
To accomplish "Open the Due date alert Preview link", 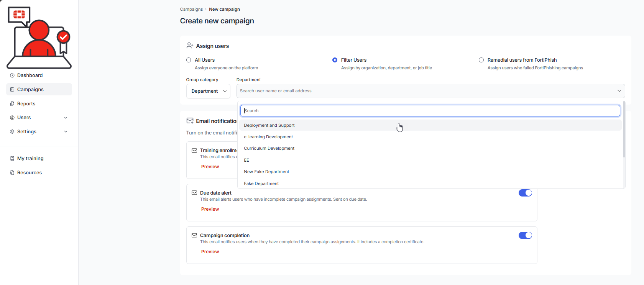I will coord(210,209).
